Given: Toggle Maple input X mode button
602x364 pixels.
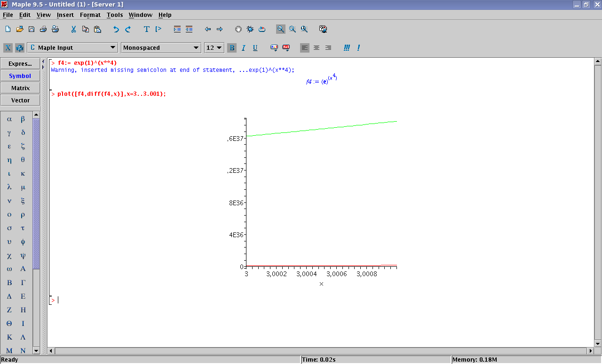Looking at the screenshot, I should point(8,48).
